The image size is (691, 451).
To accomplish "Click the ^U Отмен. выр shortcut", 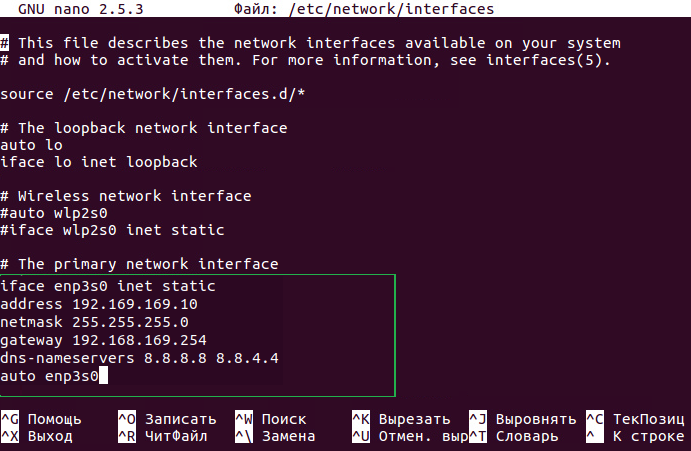I will 410,436.
